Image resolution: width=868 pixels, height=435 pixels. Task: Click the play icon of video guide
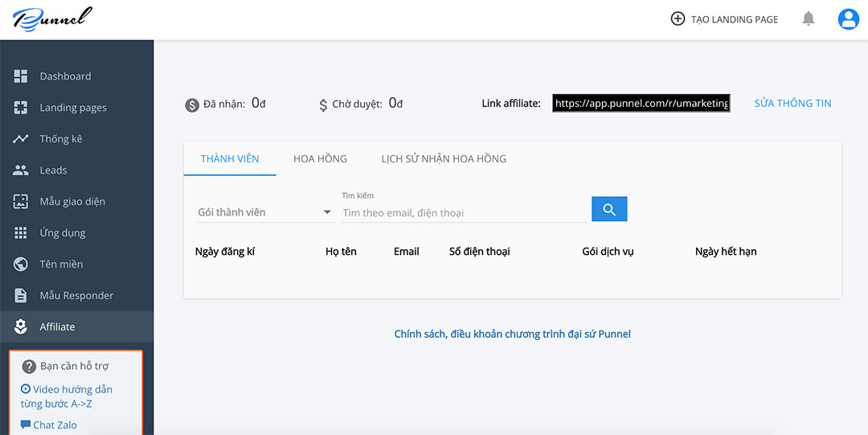click(26, 389)
